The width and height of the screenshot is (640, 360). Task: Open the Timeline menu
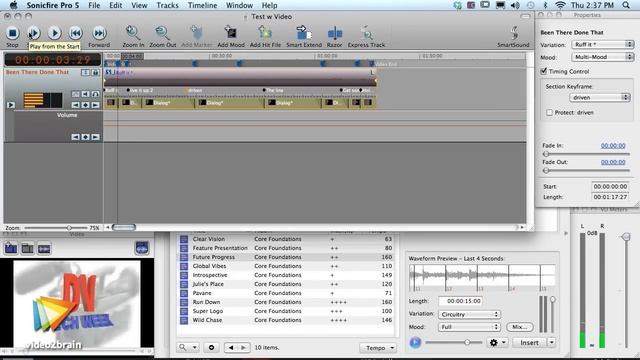click(x=202, y=5)
